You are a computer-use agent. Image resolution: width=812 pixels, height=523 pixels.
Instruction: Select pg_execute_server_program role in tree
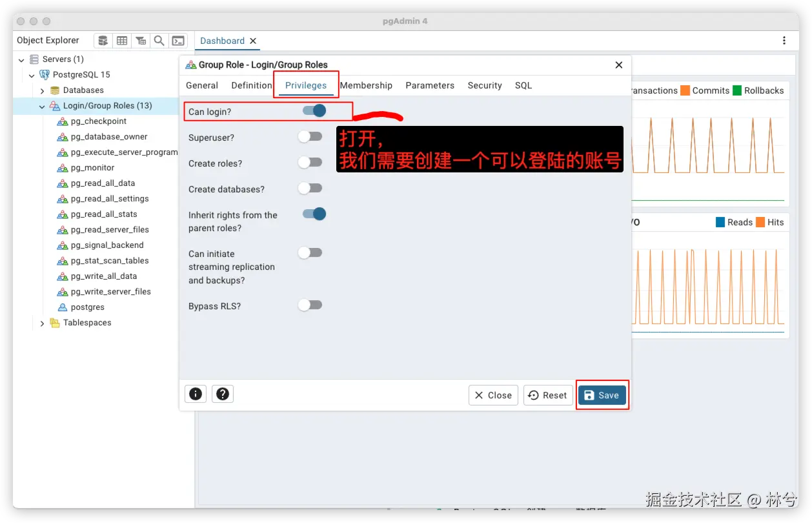pyautogui.click(x=124, y=152)
